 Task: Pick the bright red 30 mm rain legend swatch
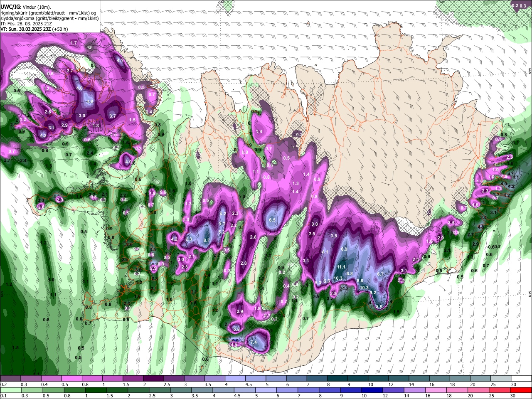coord(521,390)
